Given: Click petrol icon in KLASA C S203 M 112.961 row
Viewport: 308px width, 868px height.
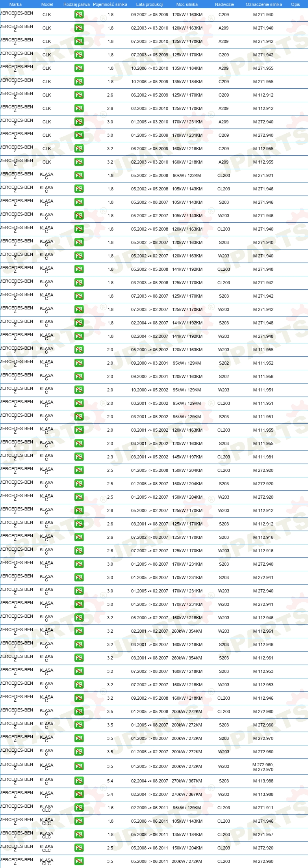Looking at the screenshot, I should tap(79, 658).
